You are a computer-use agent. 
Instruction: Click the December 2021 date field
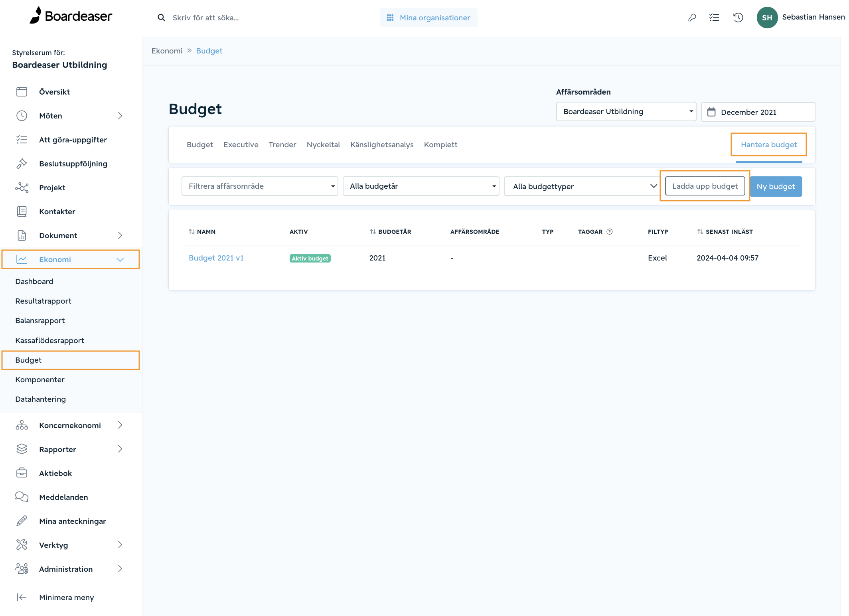pyautogui.click(x=758, y=112)
